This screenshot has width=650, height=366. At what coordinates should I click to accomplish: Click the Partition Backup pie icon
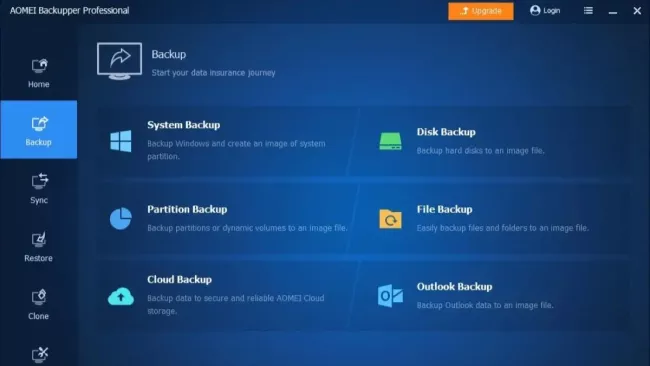tap(121, 218)
